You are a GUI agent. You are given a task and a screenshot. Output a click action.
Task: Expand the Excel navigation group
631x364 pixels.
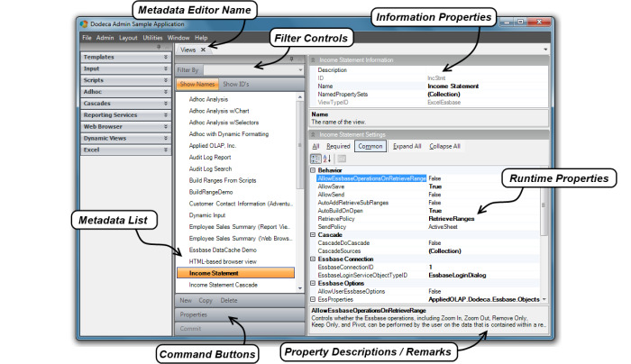click(x=125, y=150)
